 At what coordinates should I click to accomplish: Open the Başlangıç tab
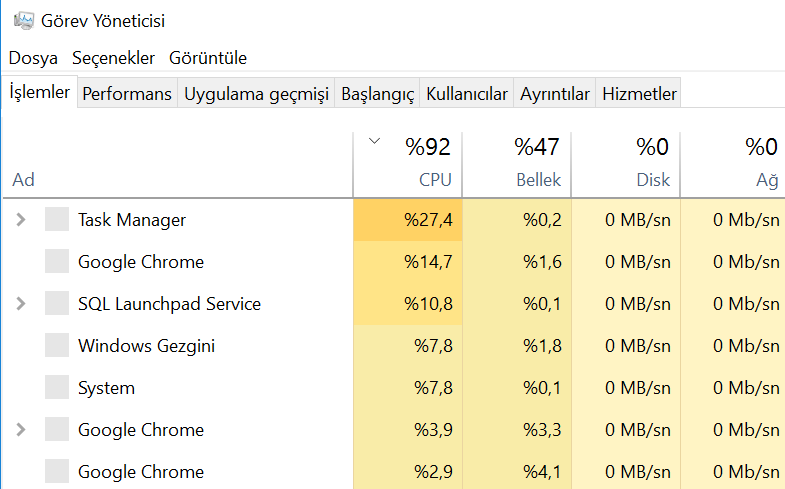point(377,94)
